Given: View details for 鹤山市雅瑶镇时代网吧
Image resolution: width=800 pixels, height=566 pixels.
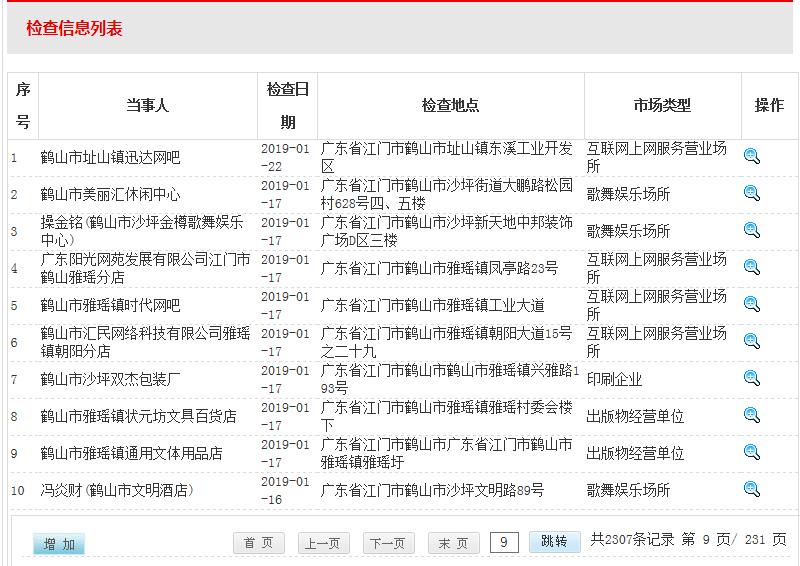Looking at the screenshot, I should point(752,304).
